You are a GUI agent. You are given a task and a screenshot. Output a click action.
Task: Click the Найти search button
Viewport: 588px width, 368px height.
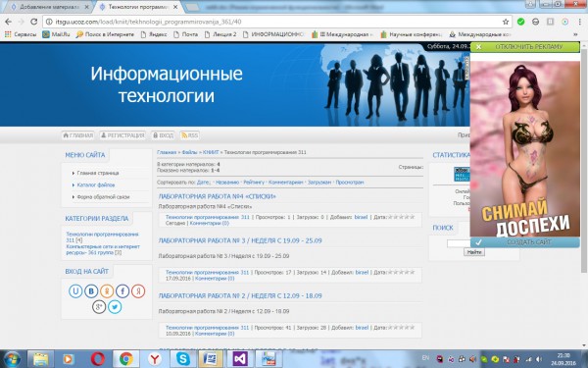coord(474,252)
